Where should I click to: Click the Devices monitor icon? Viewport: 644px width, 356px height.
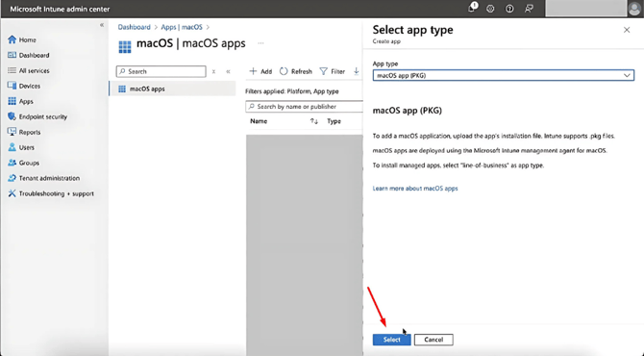point(12,86)
